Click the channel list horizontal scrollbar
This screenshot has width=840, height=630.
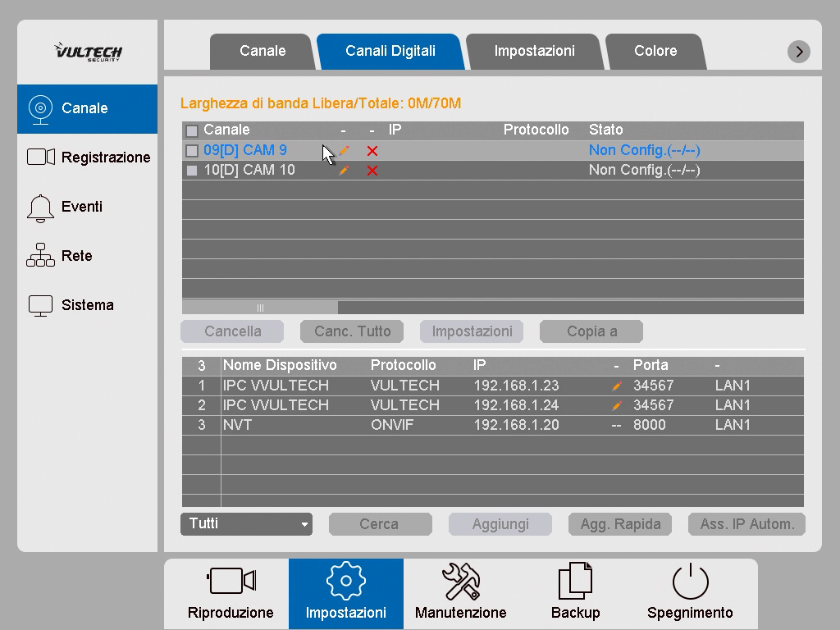pos(260,308)
